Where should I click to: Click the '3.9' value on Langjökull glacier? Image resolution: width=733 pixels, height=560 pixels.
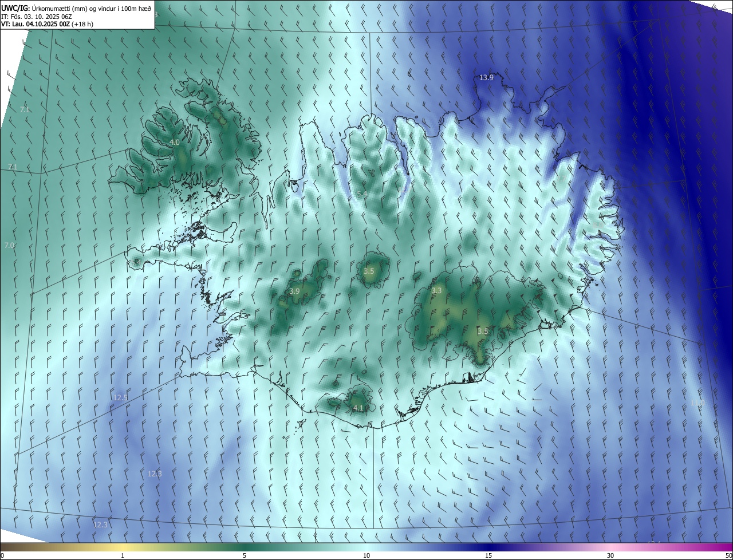[294, 291]
